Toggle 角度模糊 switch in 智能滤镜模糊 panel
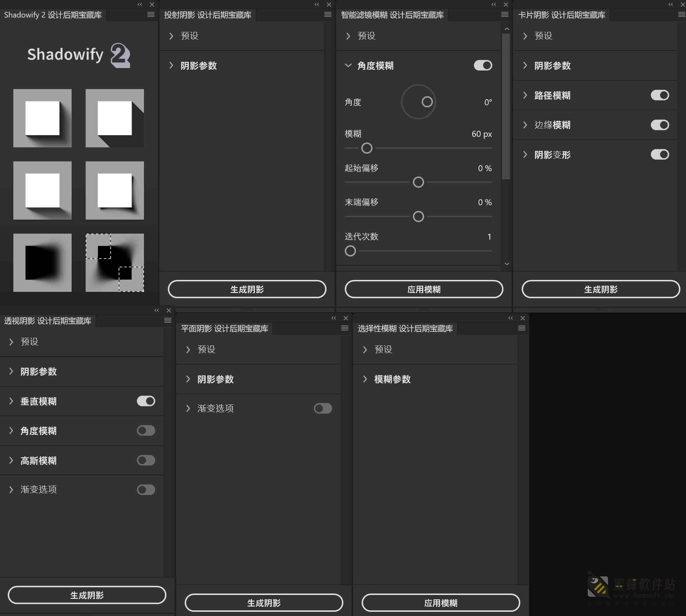 (483, 66)
